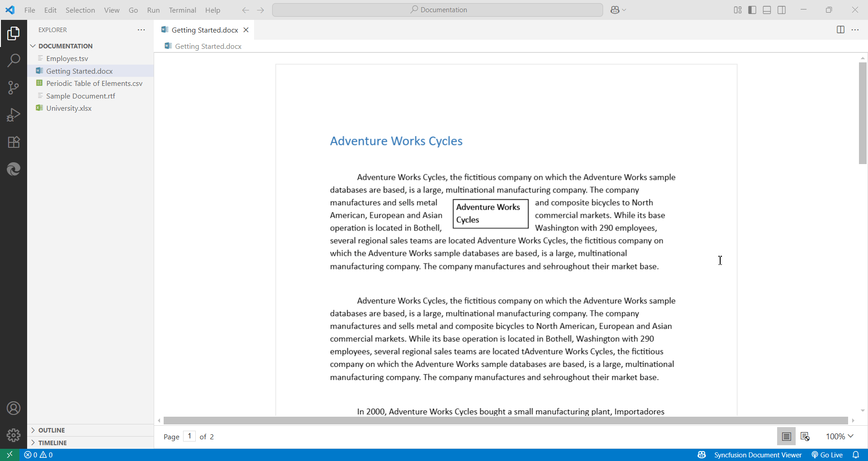Open the Explorer view in activity bar
The width and height of the screenshot is (868, 461).
[x=14, y=33]
